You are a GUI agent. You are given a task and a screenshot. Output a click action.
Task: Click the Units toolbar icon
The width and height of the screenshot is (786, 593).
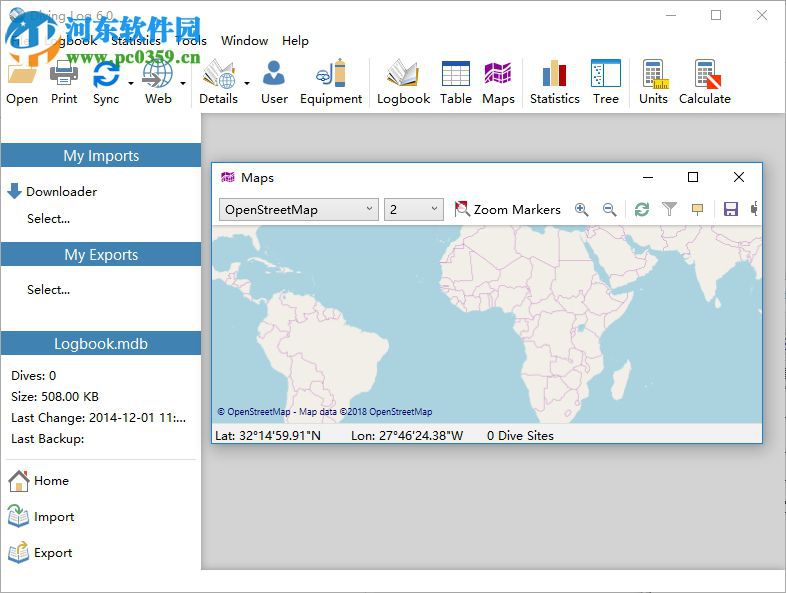pyautogui.click(x=653, y=82)
